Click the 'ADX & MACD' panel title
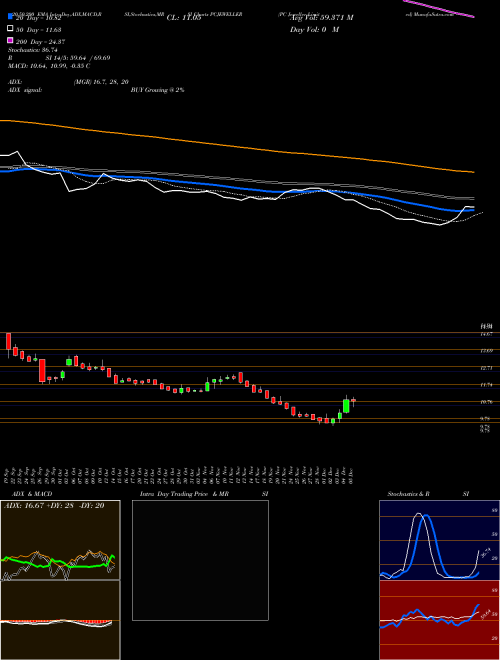Image resolution: width=500 pixels, height=660 pixels. coord(32,494)
